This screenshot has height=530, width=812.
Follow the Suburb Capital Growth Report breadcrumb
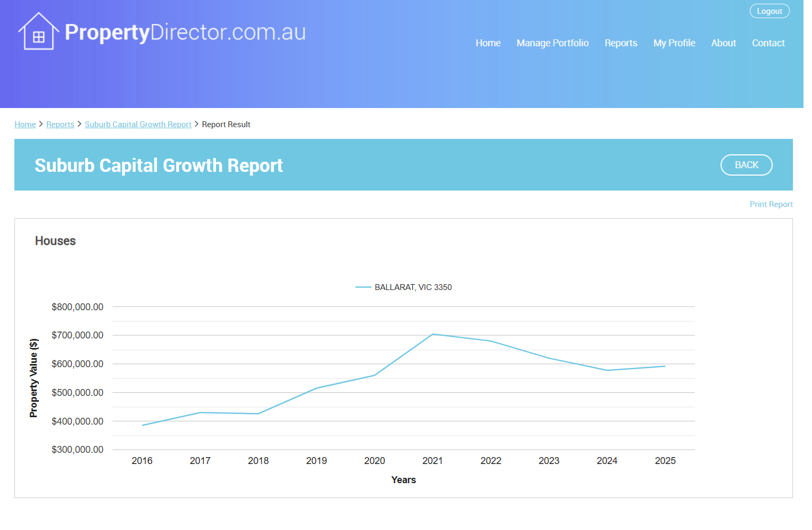click(138, 125)
